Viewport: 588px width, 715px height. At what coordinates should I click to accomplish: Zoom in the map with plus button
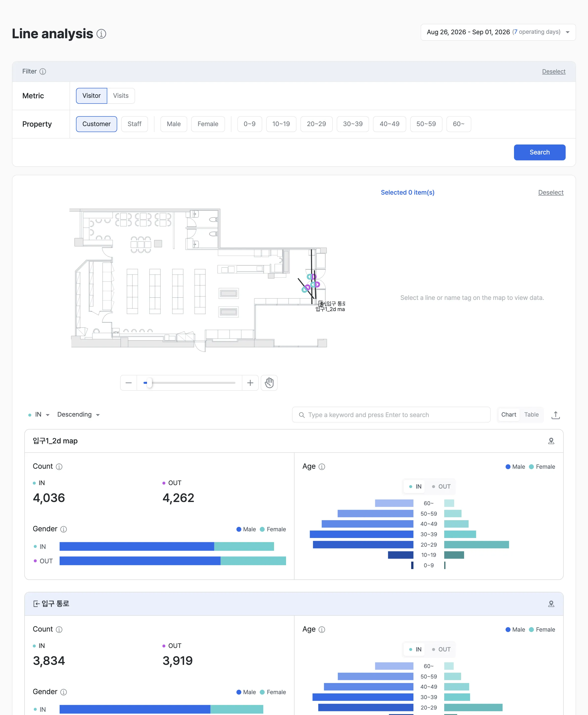click(x=250, y=383)
